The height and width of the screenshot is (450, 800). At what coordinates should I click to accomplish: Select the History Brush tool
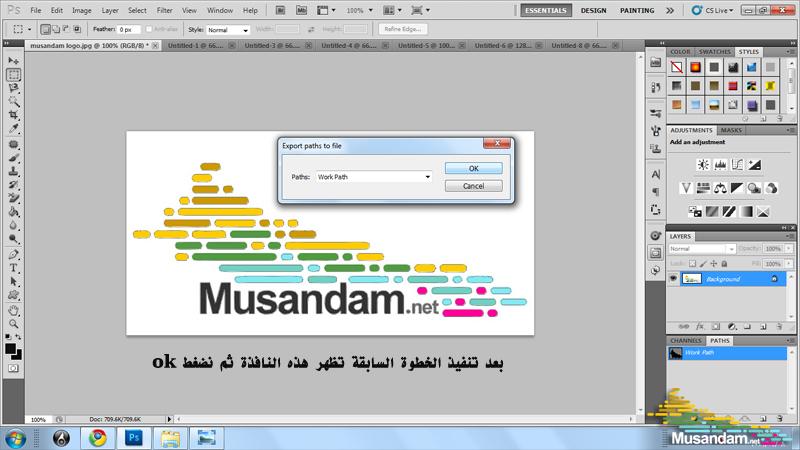point(13,184)
